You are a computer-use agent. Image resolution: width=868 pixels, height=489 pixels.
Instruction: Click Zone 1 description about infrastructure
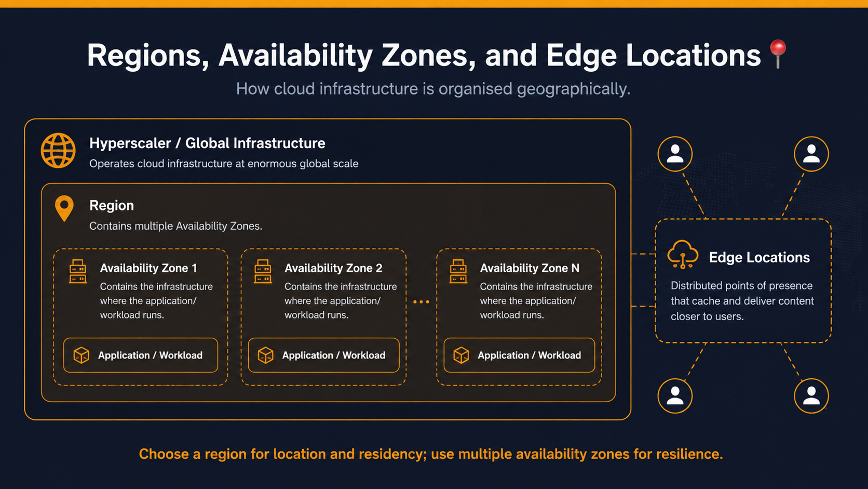point(156,301)
